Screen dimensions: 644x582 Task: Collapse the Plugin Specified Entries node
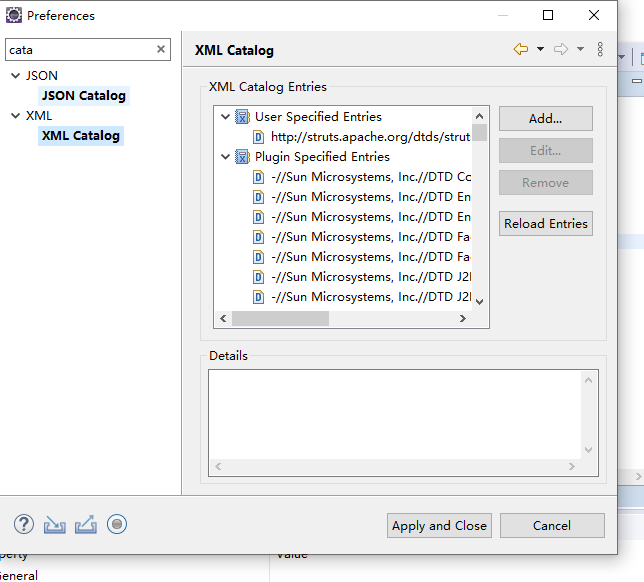click(x=225, y=156)
